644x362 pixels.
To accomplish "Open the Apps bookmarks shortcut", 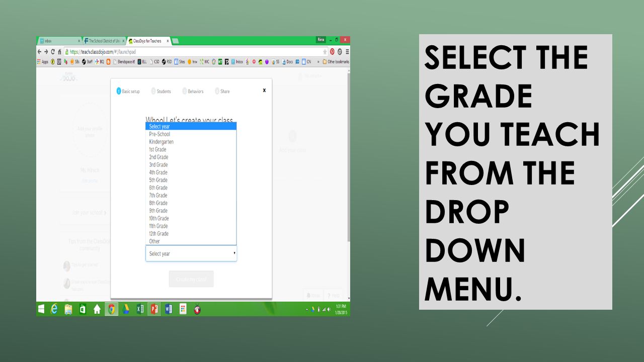I will point(43,62).
